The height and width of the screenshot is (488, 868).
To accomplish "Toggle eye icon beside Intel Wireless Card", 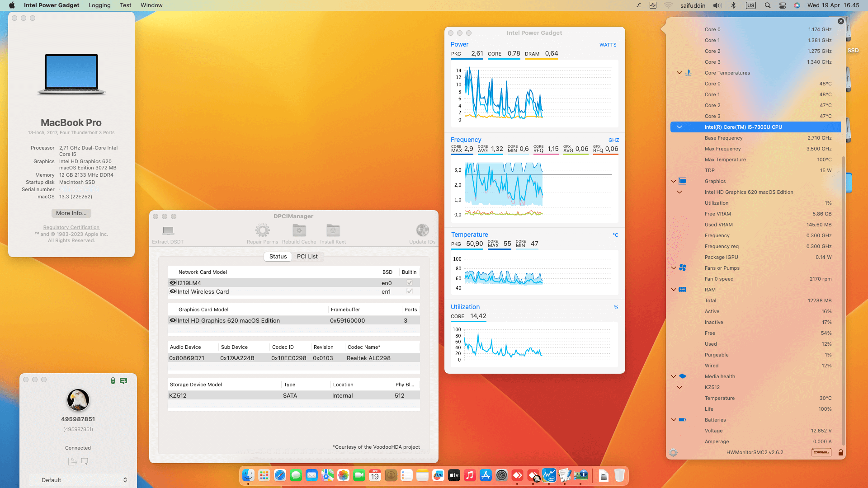I will coord(173,291).
